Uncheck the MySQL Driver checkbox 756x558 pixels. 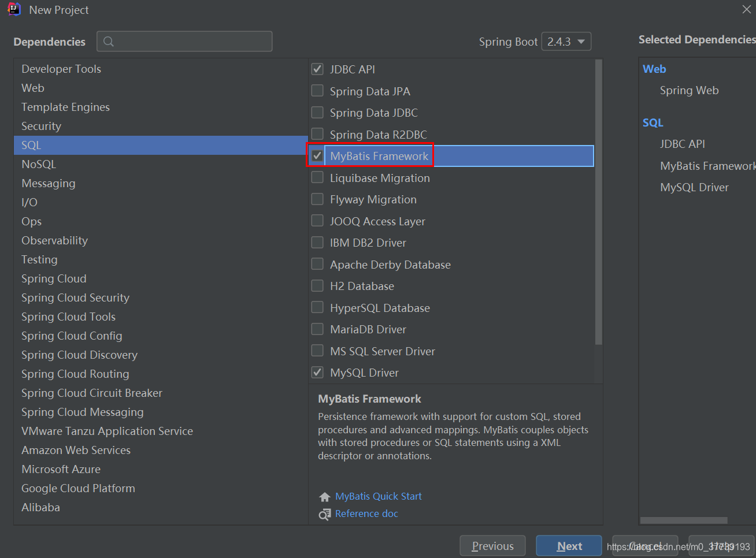coord(317,373)
